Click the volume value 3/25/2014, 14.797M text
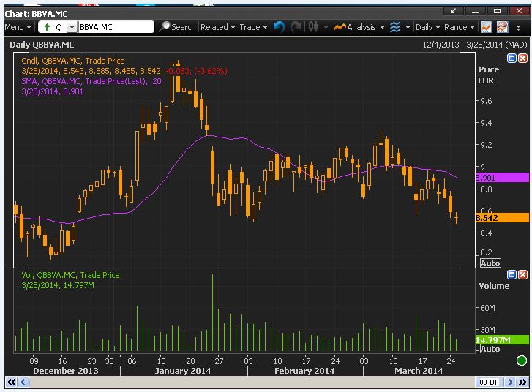This screenshot has width=532, height=392. point(58,285)
